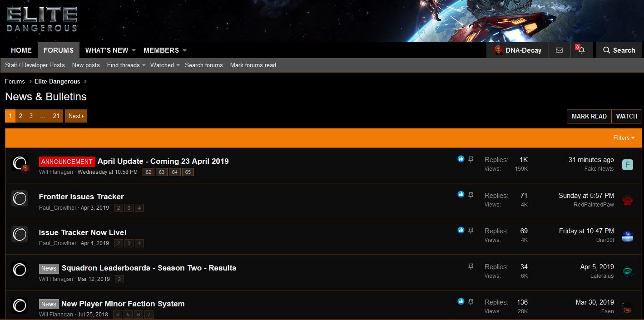This screenshot has width=644, height=320.
Task: Go to page 2 of threads
Action: pos(20,116)
